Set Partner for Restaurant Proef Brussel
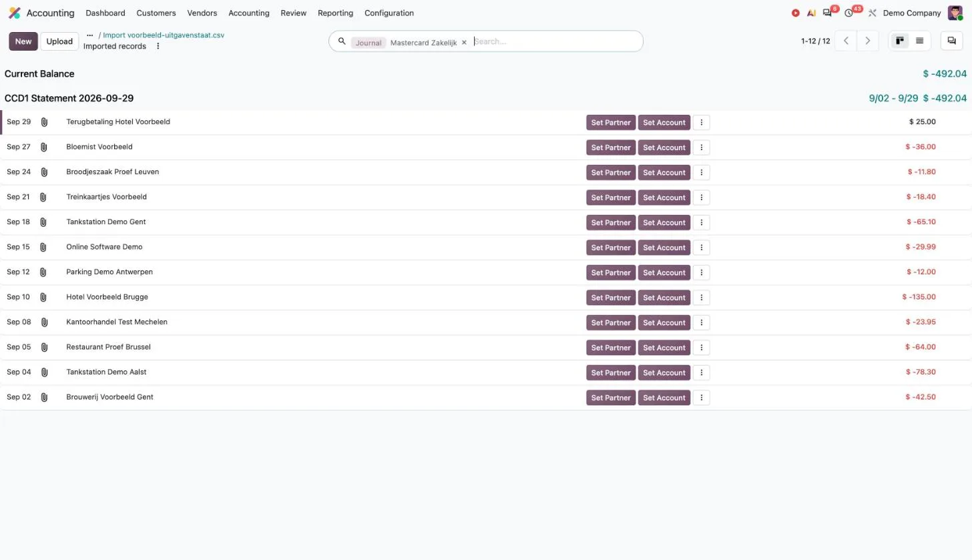 point(611,348)
